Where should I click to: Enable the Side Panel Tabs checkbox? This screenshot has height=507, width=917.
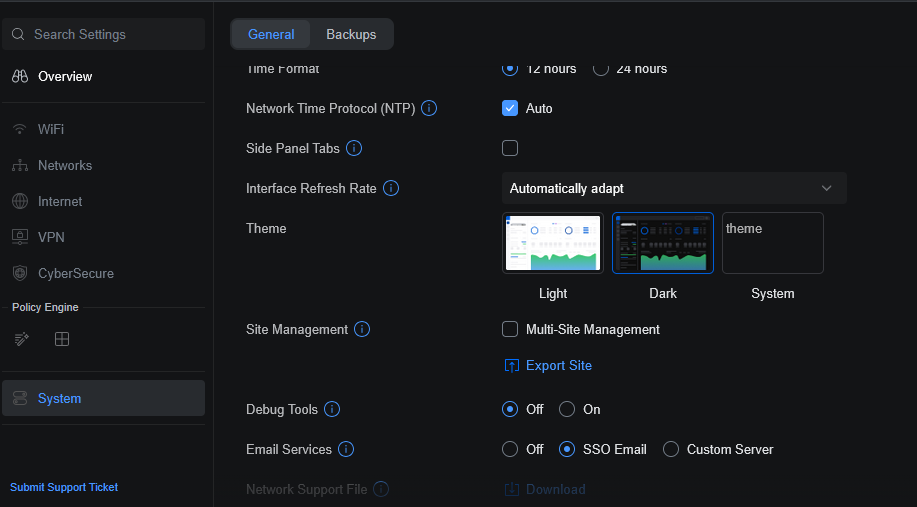point(510,148)
